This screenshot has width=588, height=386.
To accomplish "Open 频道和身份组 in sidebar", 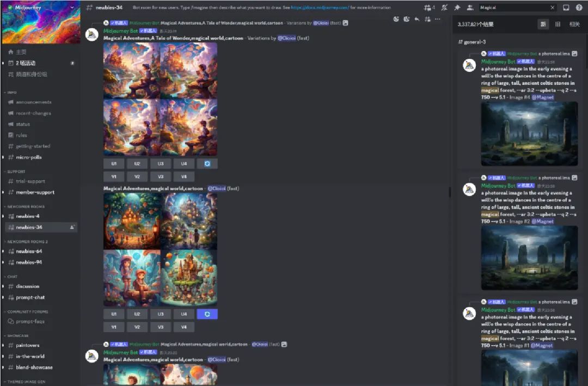I will pyautogui.click(x=41, y=74).
